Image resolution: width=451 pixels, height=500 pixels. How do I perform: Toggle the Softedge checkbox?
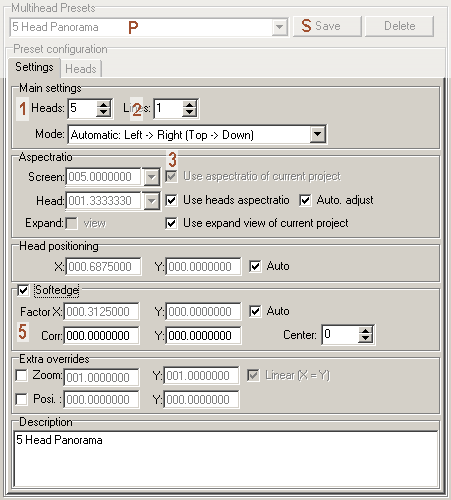[x=23, y=290]
